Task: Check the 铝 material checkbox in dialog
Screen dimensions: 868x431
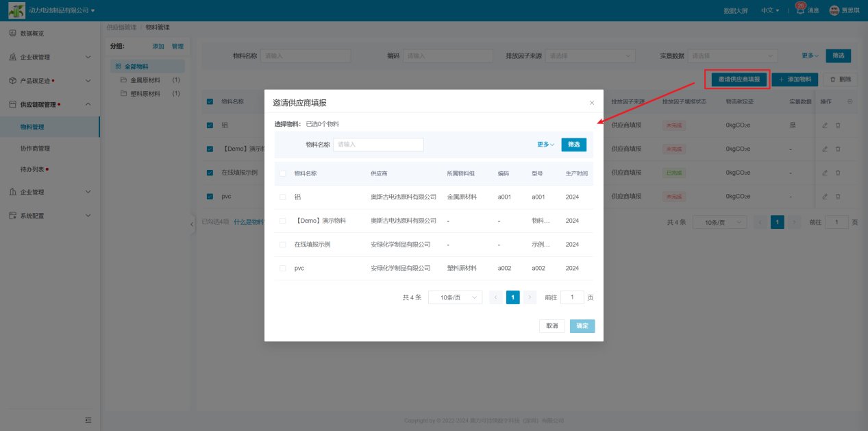Action: point(282,197)
